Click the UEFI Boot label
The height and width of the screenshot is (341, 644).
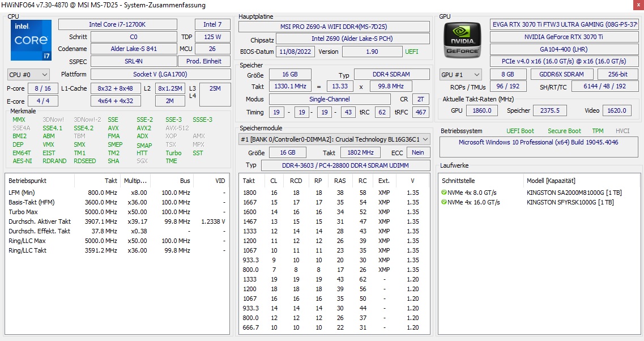(x=520, y=131)
